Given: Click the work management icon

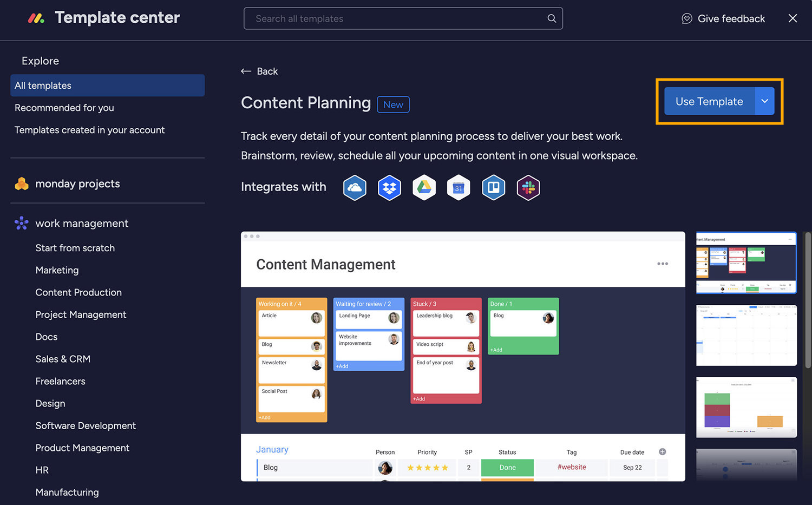Looking at the screenshot, I should [x=22, y=223].
